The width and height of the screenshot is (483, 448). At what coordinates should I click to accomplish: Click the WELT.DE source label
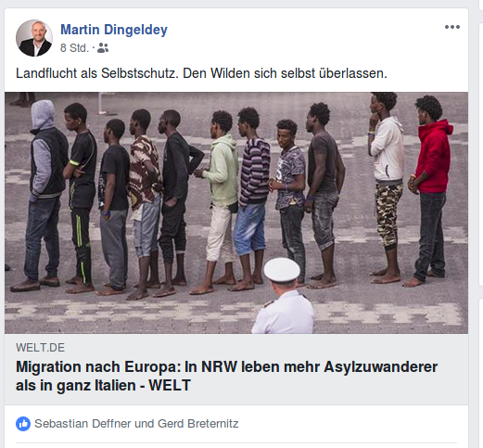(40, 348)
